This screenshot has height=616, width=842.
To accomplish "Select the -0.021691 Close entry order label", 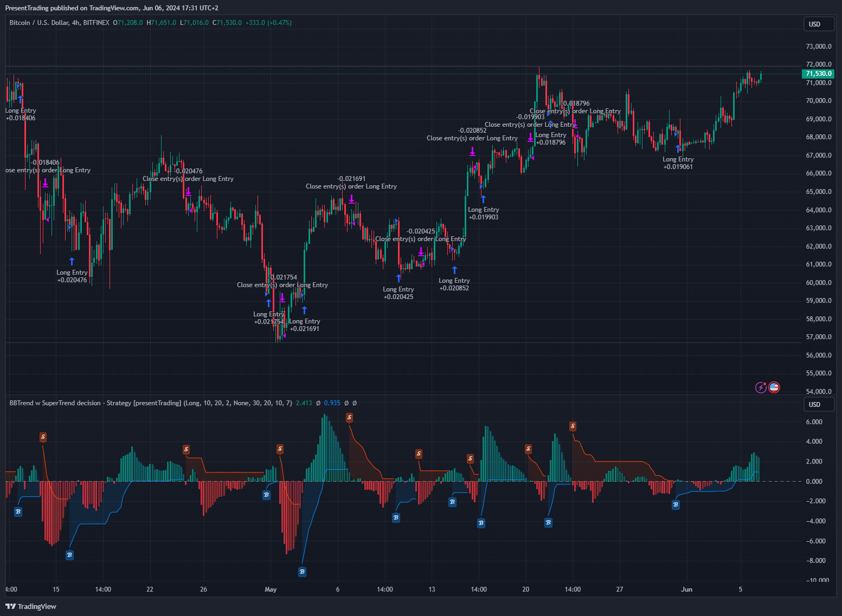I will (x=351, y=183).
